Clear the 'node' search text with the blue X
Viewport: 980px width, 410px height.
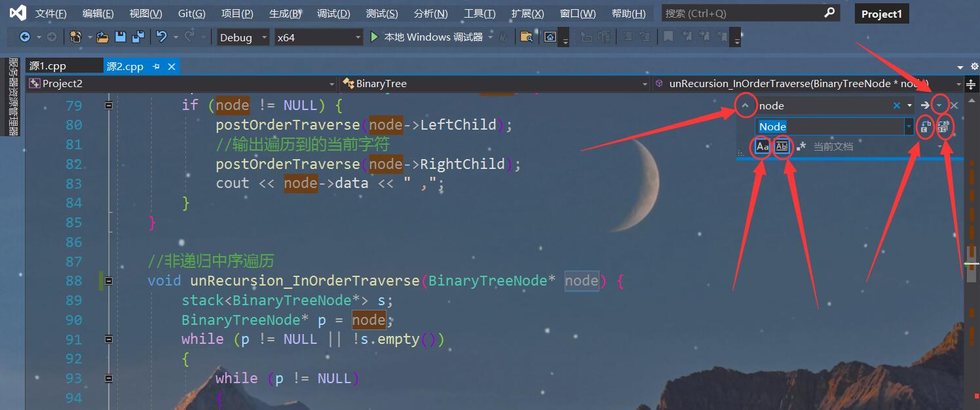pos(897,105)
